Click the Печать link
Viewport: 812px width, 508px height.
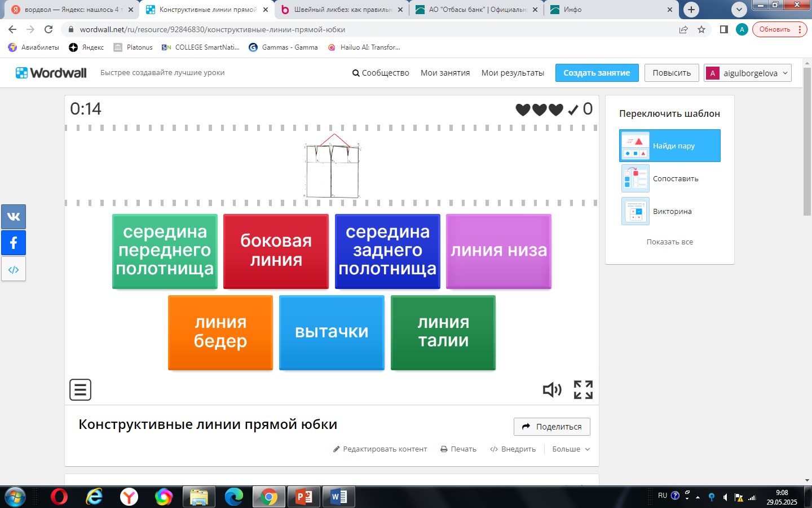458,449
